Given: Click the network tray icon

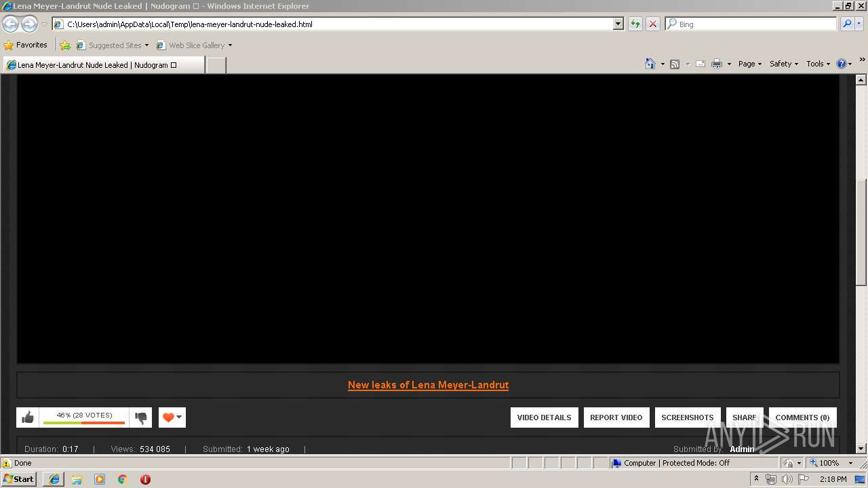Looking at the screenshot, I should 771,479.
